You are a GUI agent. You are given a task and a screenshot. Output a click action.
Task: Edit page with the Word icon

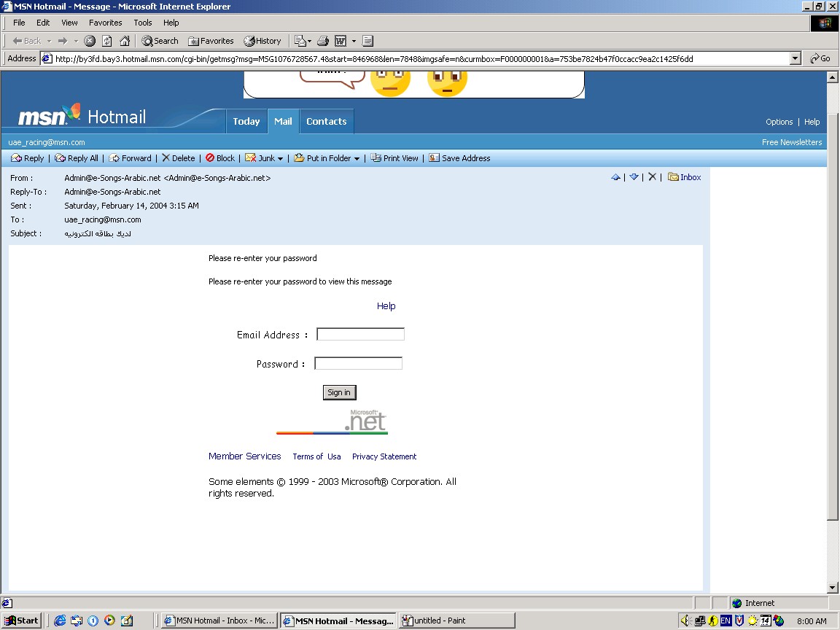click(x=341, y=41)
